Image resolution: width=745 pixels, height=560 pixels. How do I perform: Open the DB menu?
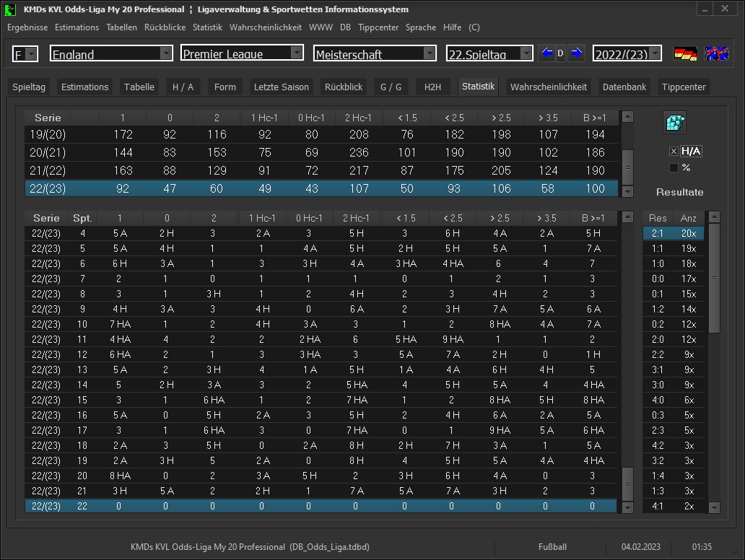click(345, 27)
